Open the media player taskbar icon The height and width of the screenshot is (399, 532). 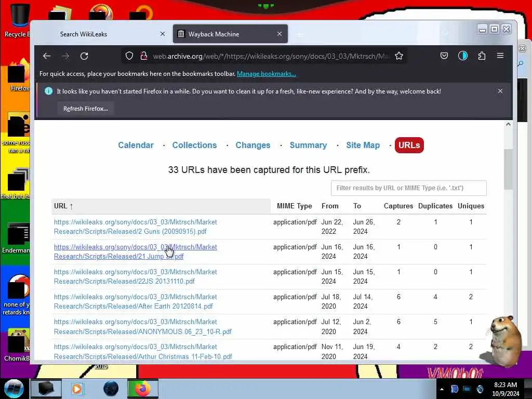click(77, 389)
